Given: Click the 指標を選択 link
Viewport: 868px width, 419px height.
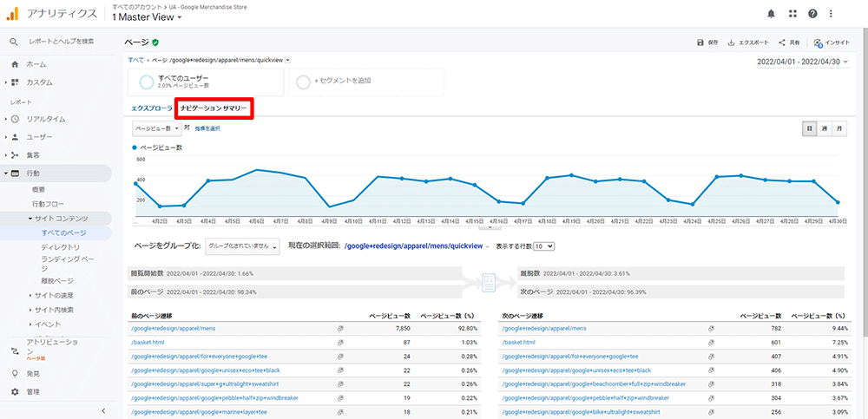Looking at the screenshot, I should 207,128.
